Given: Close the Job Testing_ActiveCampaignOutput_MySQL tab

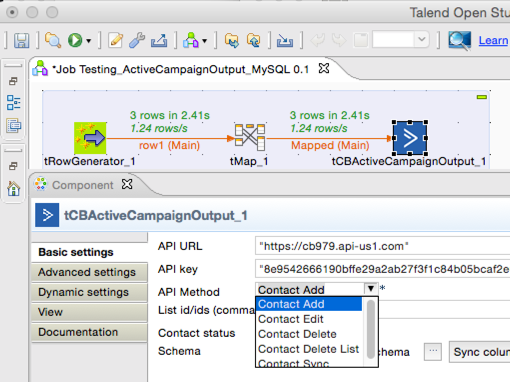Looking at the screenshot, I should click(x=324, y=69).
